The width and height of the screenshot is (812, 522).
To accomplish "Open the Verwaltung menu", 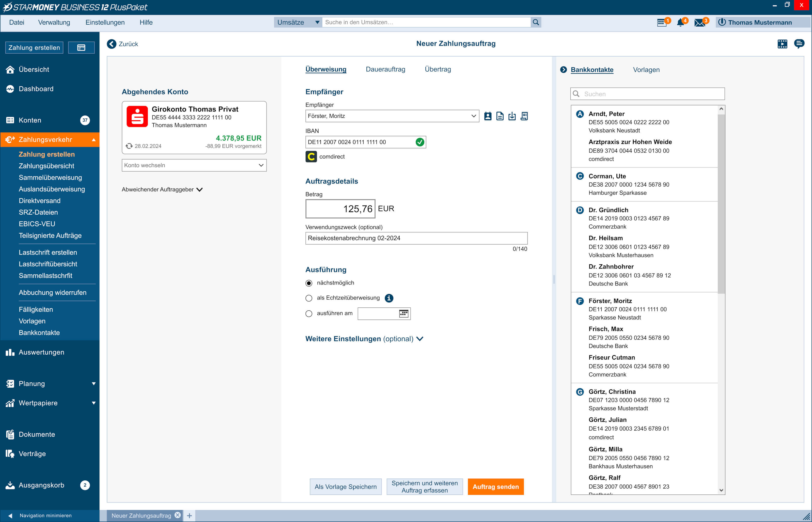I will point(54,22).
